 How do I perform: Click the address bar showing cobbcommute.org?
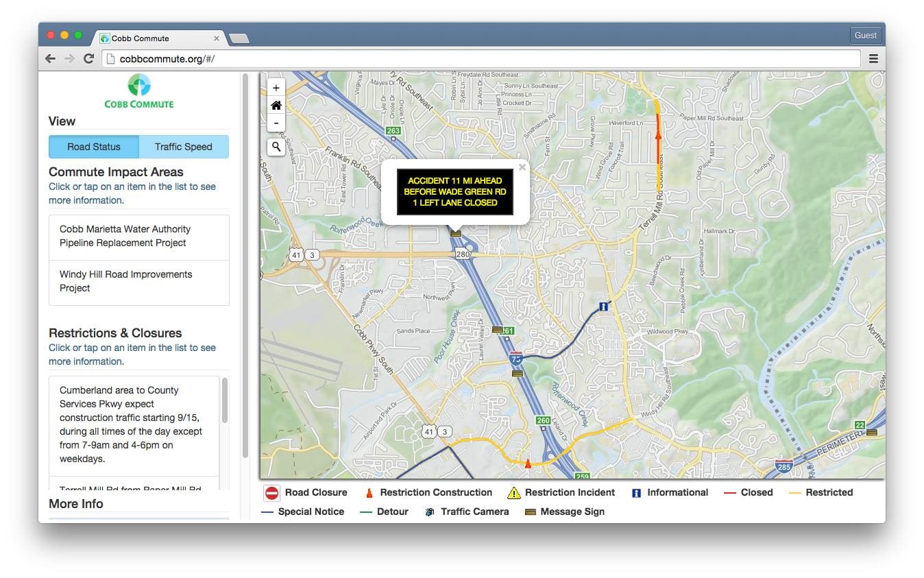(481, 59)
